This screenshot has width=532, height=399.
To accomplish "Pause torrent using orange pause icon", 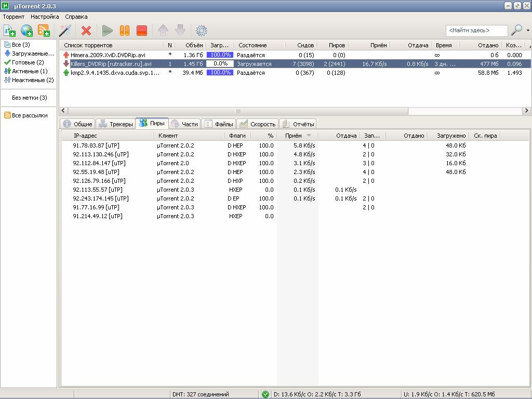I will [125, 31].
